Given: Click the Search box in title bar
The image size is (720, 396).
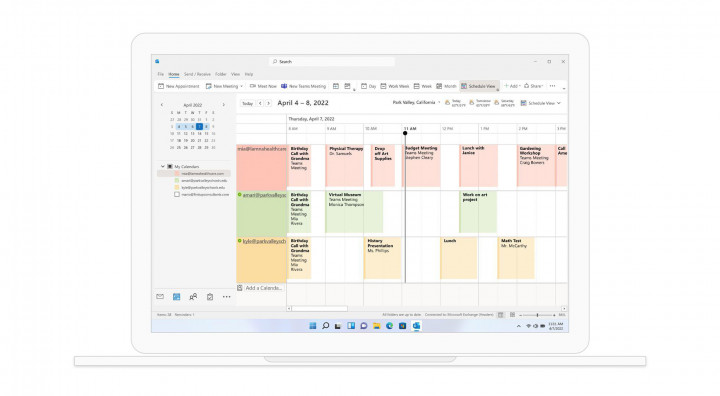Looking at the screenshot, I should (x=332, y=62).
